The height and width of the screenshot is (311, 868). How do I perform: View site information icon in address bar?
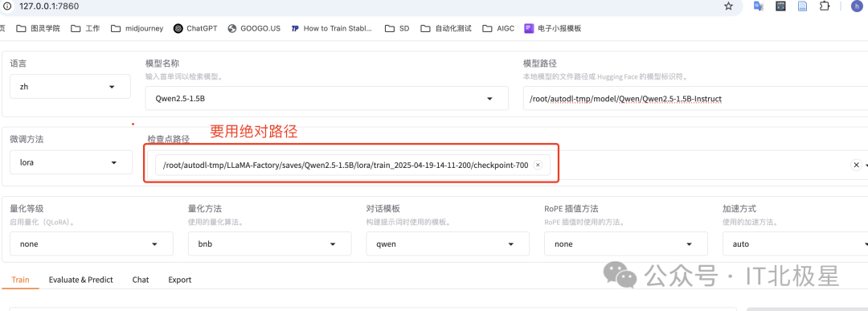tap(8, 6)
